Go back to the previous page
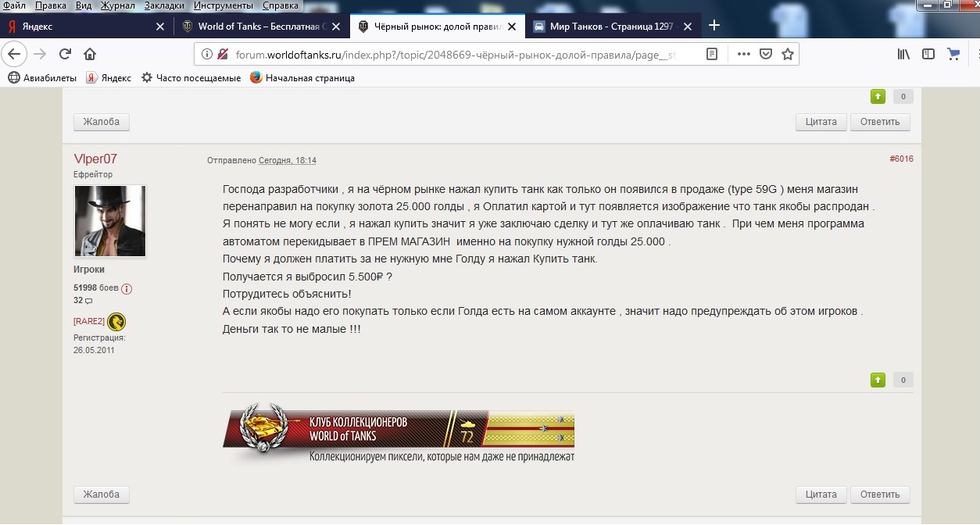The height and width of the screenshot is (525, 980). pos(13,54)
